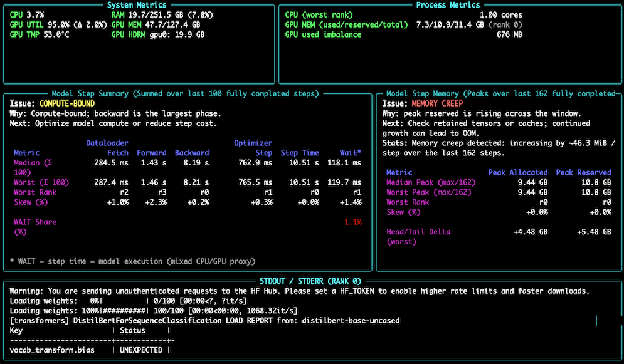Click the GPU used imbalance 676 MB value
The height and width of the screenshot is (364, 624).
509,34
